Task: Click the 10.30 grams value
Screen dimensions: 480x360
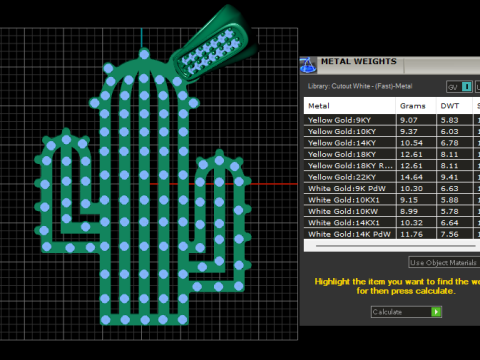Action: pos(411,188)
